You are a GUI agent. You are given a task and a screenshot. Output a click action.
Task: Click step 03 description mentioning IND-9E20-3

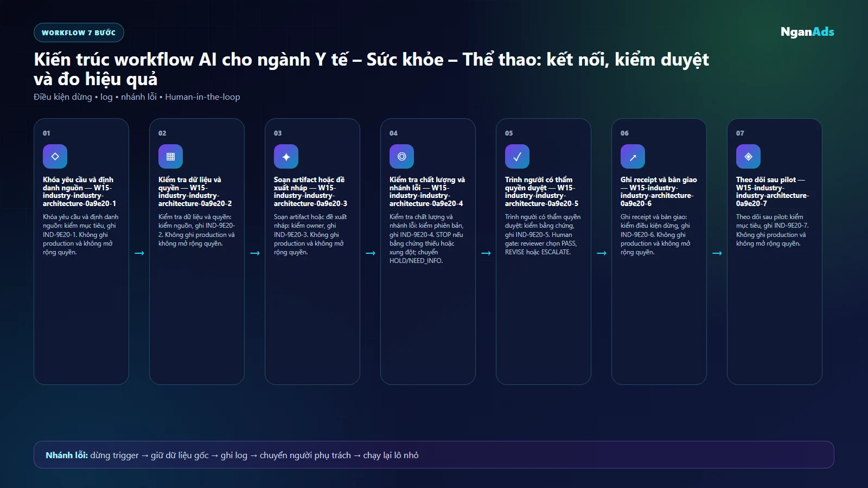click(310, 235)
